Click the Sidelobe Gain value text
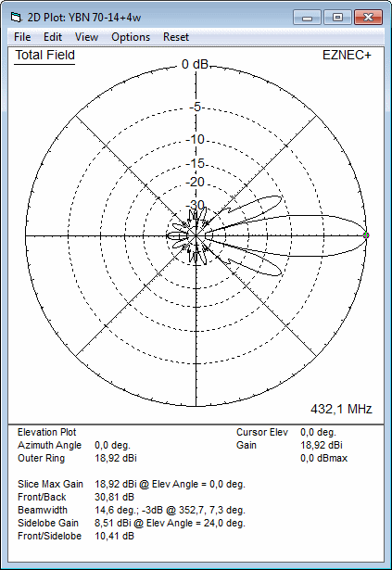 pos(170,523)
